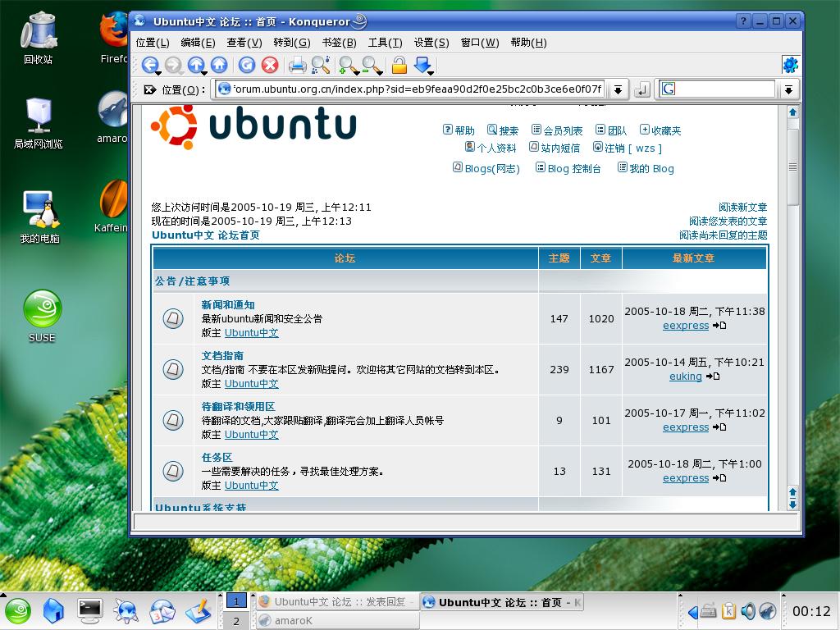The width and height of the screenshot is (840, 630).
Task: Decrease font size with zoom-out magnifier
Action: point(372,65)
